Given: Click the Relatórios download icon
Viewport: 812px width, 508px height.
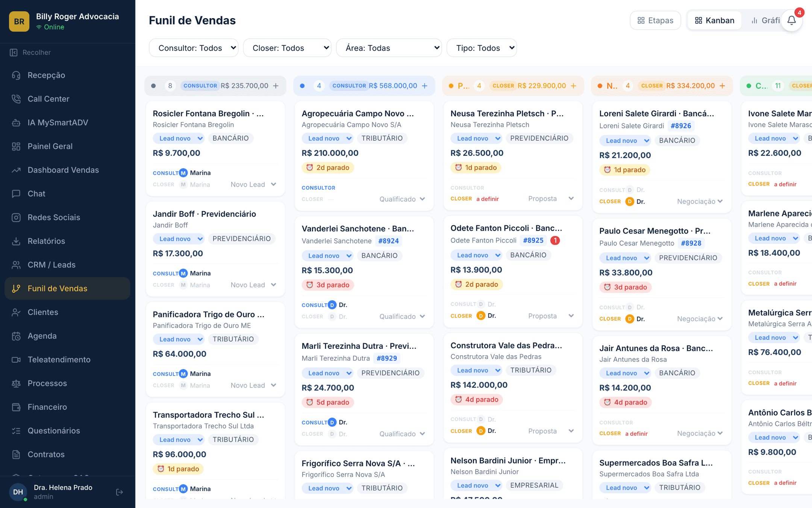Looking at the screenshot, I should click(16, 241).
